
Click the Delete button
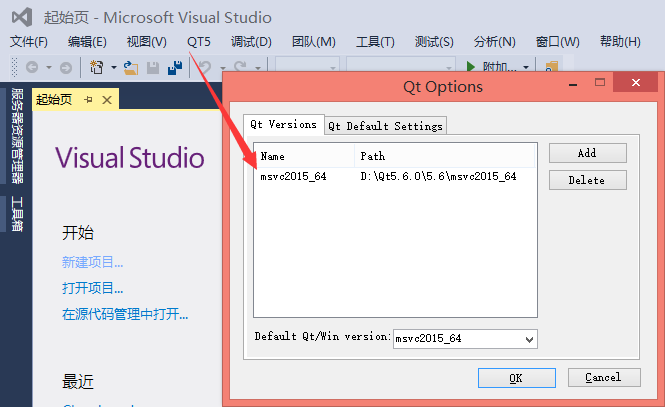(587, 180)
